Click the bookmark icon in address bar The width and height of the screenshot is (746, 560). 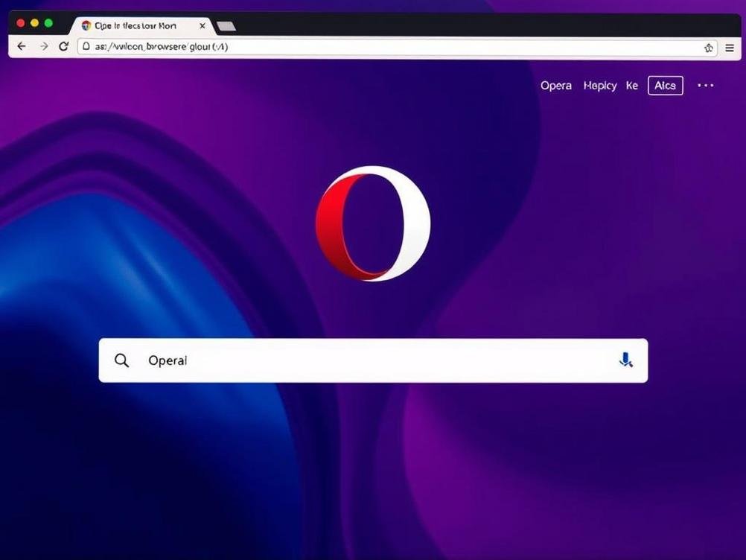[x=709, y=47]
